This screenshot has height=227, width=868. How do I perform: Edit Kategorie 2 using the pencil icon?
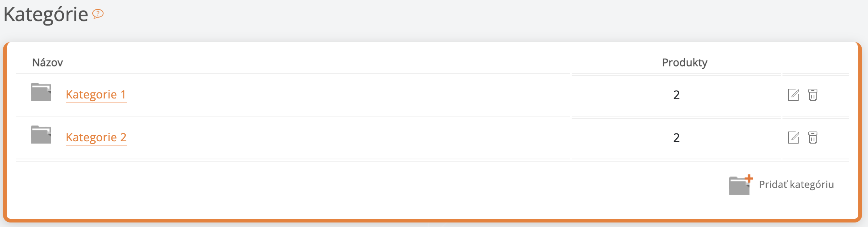coord(793,138)
